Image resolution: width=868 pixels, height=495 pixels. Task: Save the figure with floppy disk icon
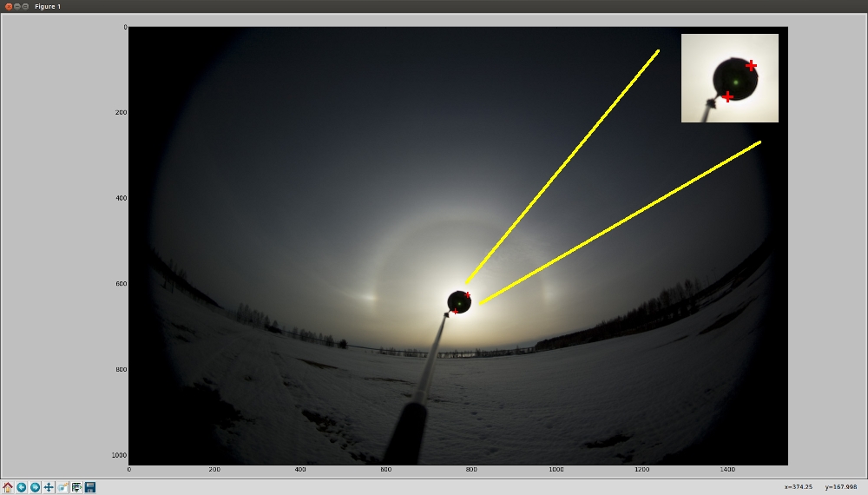90,487
